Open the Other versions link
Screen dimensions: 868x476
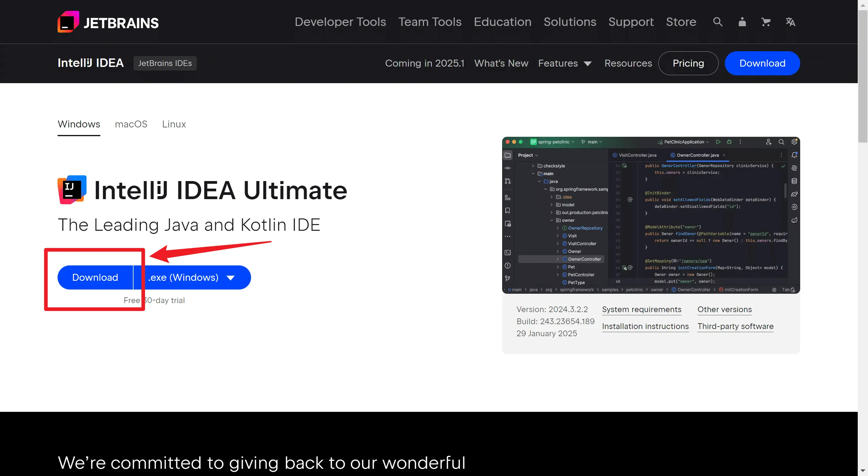(x=725, y=309)
